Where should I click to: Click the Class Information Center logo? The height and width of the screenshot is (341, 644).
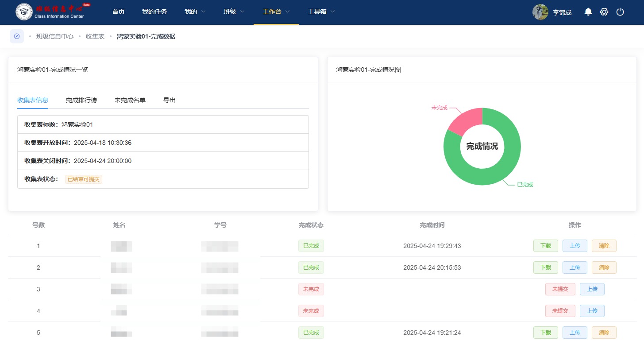53,12
